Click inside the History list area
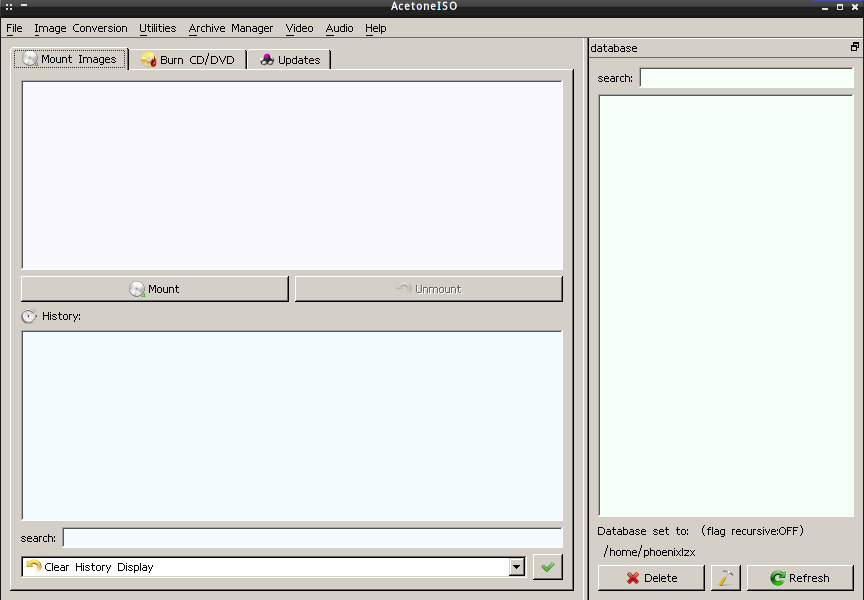 tap(292, 425)
